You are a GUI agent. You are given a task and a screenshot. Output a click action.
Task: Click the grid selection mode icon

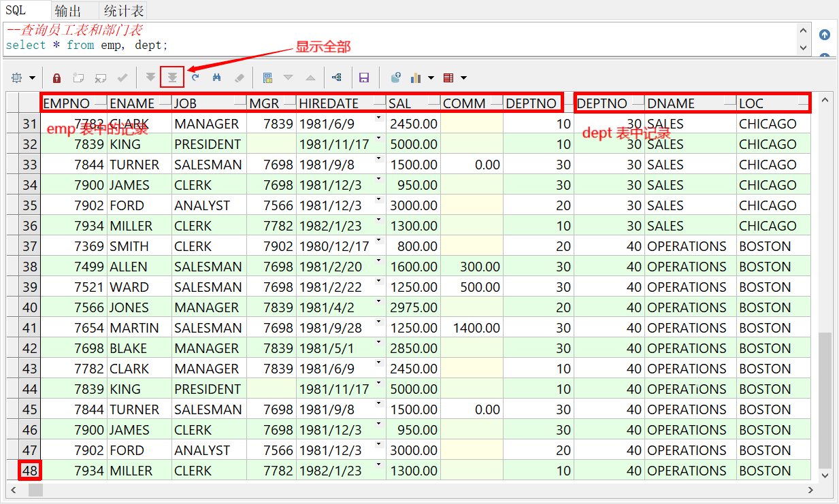(17, 78)
